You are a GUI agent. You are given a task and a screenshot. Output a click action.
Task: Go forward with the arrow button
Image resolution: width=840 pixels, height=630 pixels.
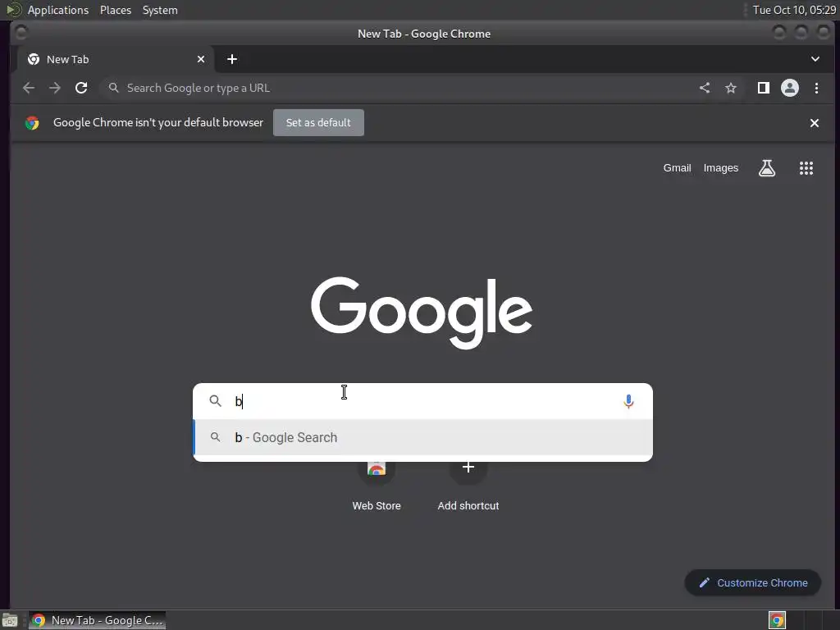(x=55, y=88)
